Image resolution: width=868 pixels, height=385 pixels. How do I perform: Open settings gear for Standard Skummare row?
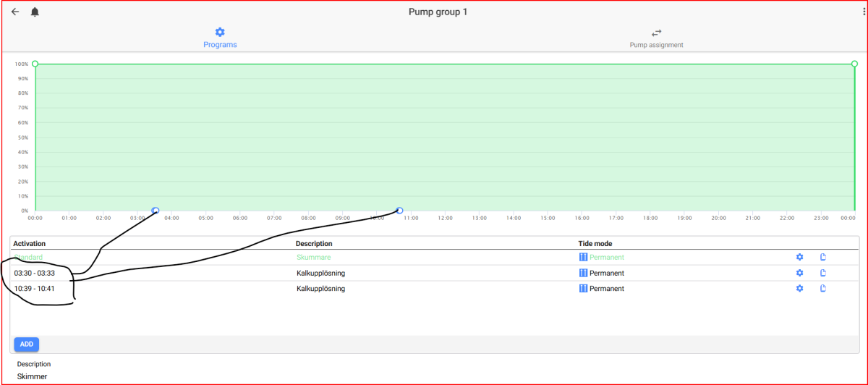799,258
